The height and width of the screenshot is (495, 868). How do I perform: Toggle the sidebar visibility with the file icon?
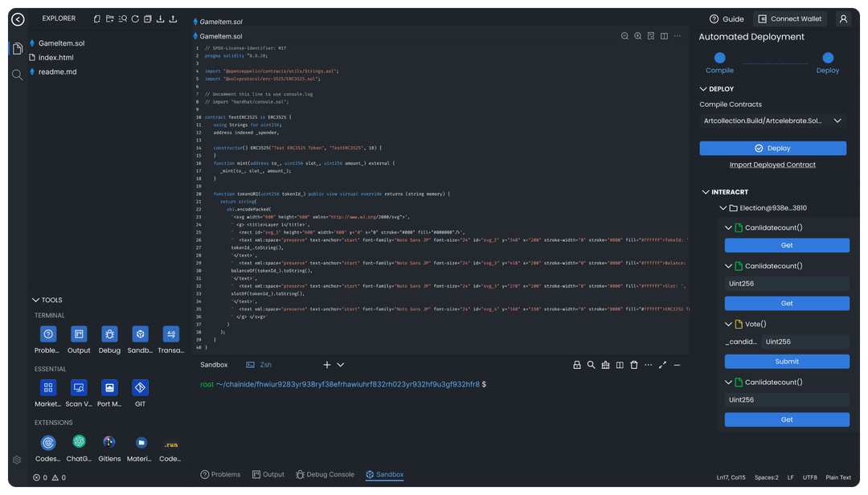click(x=18, y=48)
